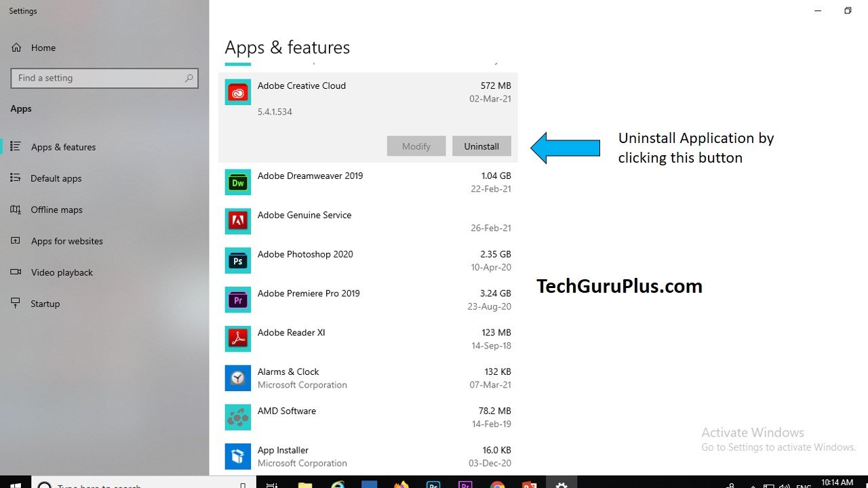Viewport: 868px width, 488px height.
Task: Expand the hidden icons in system tray
Action: tap(753, 485)
